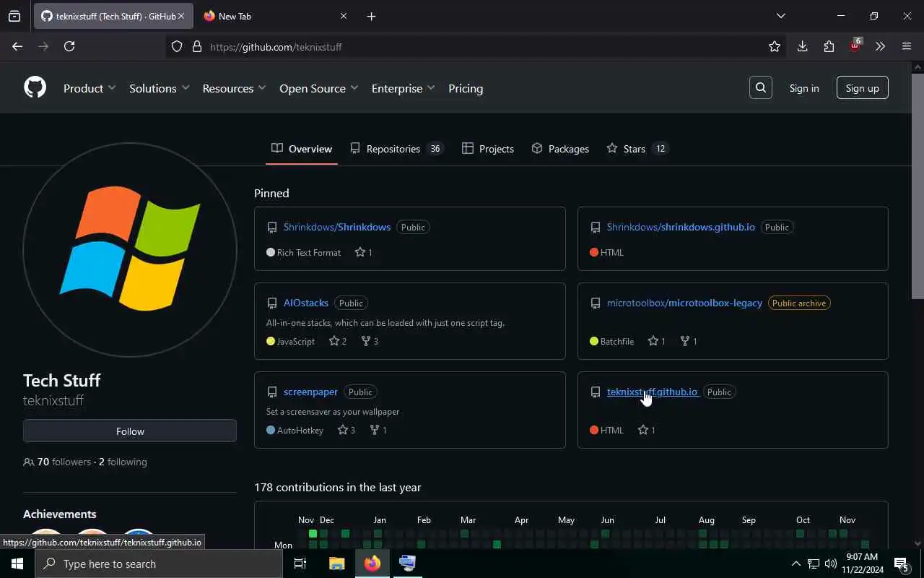This screenshot has height=578, width=924.
Task: Open the Firefox downloads panel
Action: tap(802, 46)
